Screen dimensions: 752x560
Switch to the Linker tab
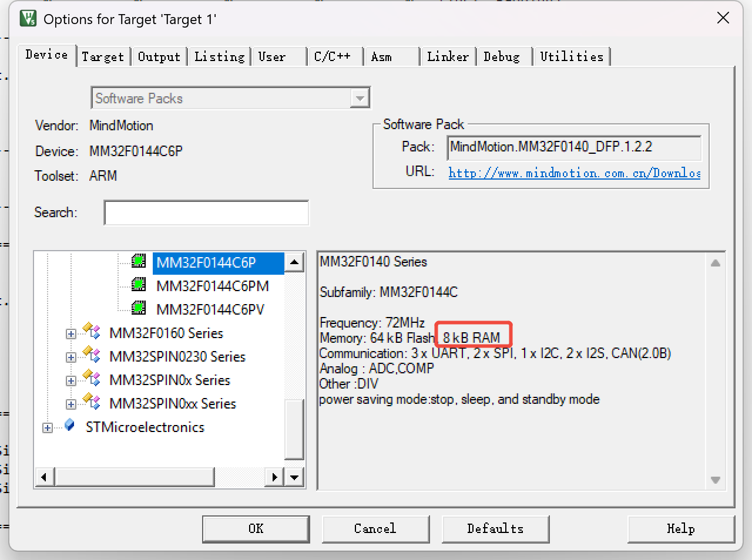(448, 57)
